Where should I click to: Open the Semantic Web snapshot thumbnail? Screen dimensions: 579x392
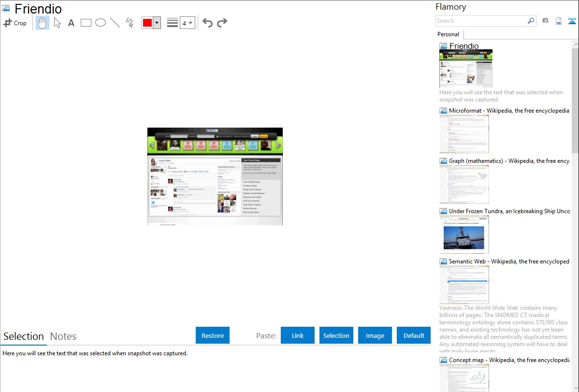click(x=464, y=285)
